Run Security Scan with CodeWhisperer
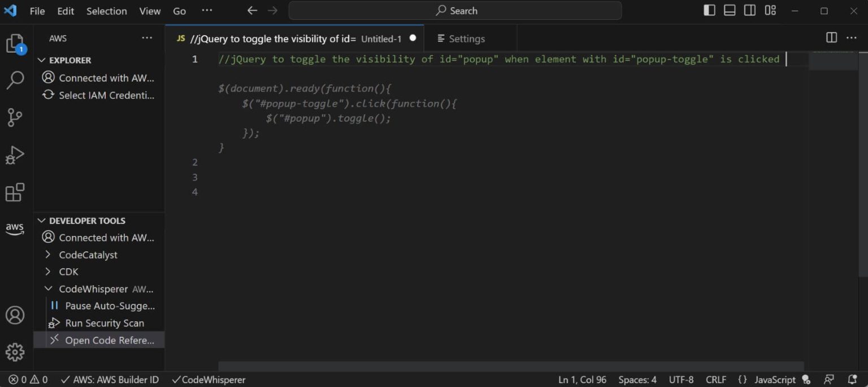868x387 pixels. click(104, 322)
